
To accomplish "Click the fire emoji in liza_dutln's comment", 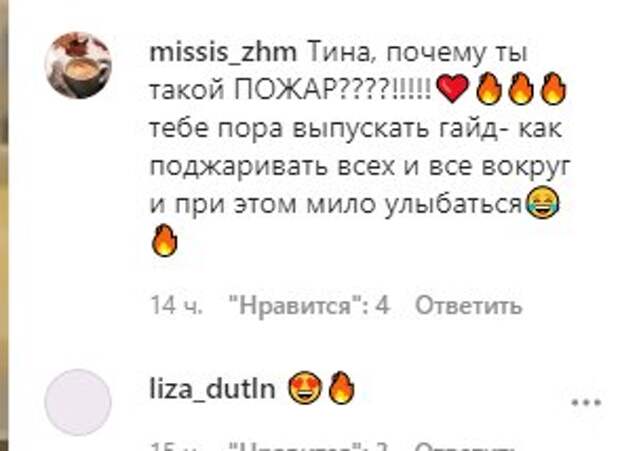I will (341, 388).
